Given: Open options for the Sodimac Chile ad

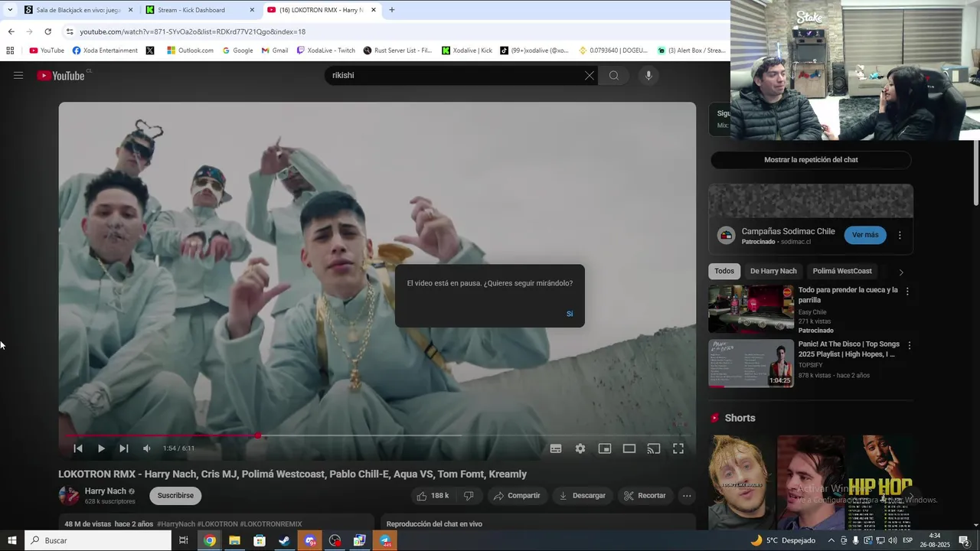Looking at the screenshot, I should pos(900,235).
